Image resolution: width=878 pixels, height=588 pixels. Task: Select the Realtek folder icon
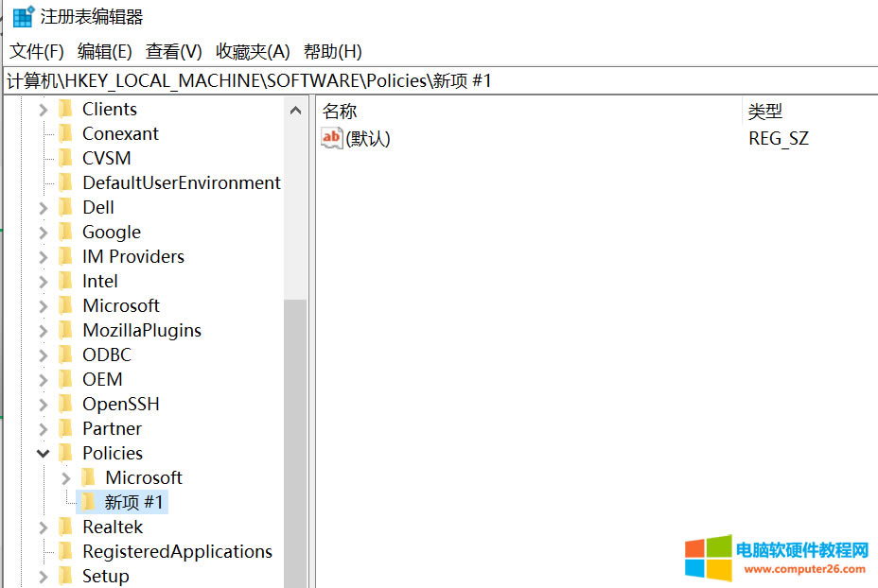[65, 527]
